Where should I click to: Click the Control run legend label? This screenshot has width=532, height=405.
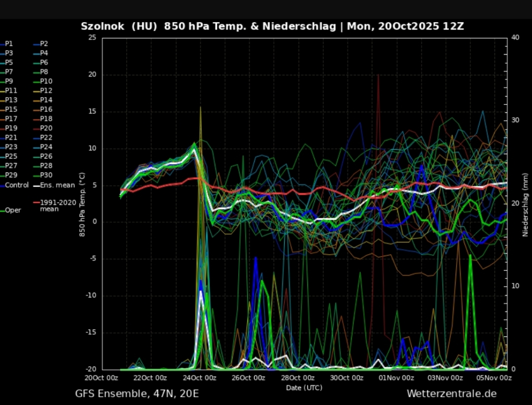(16, 185)
